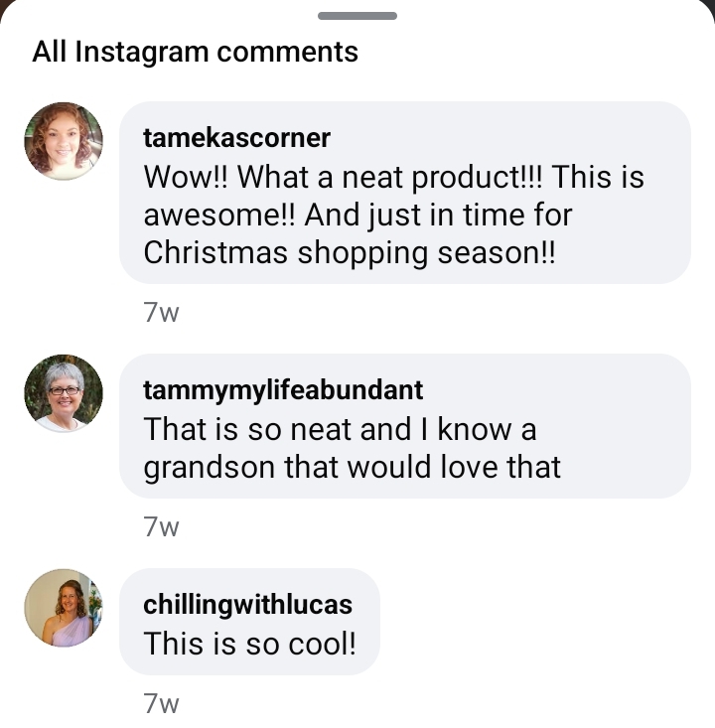Viewport: 715px width, 728px height.
Task: Tap the drag handle at the top of the sheet
Action: pos(357,16)
